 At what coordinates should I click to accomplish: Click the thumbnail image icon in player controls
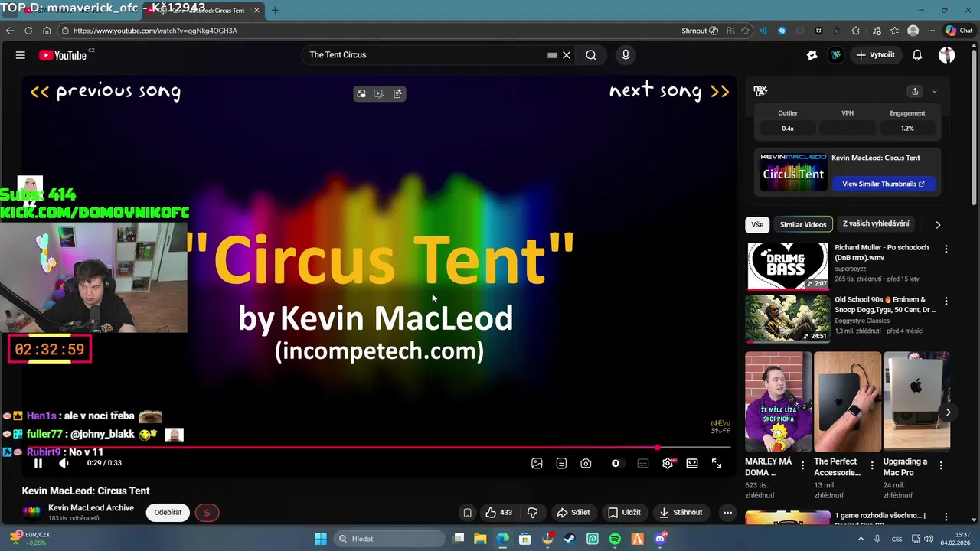click(x=537, y=463)
